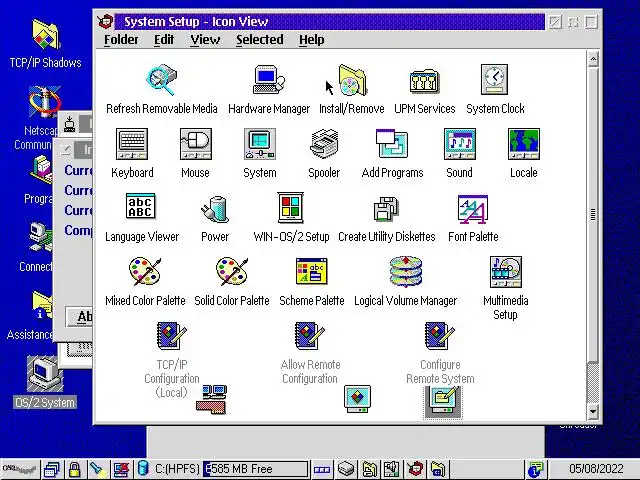Select the Create Utility Diskettes icon
The width and height of the screenshot is (640, 480).
[386, 208]
